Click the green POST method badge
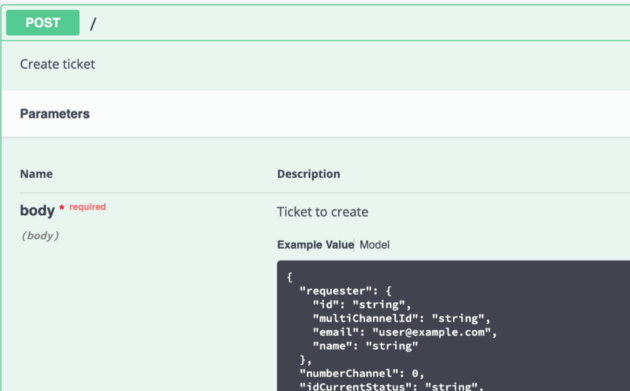 click(43, 23)
